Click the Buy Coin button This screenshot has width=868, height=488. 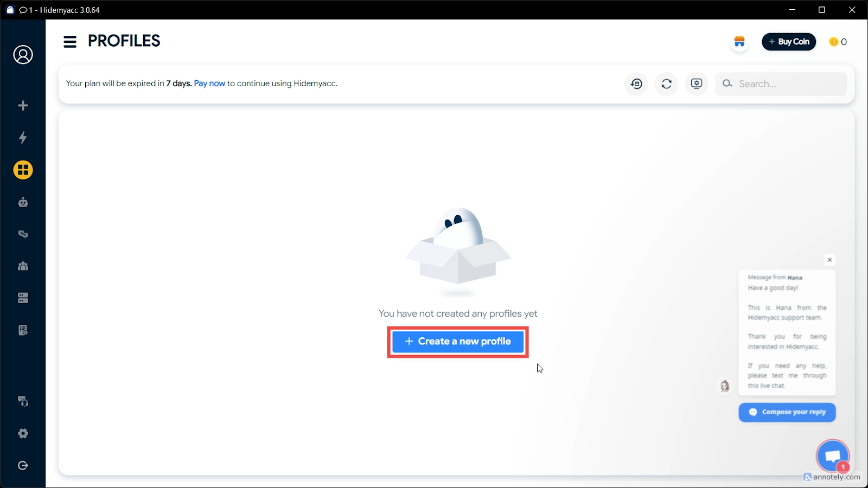pyautogui.click(x=789, y=42)
